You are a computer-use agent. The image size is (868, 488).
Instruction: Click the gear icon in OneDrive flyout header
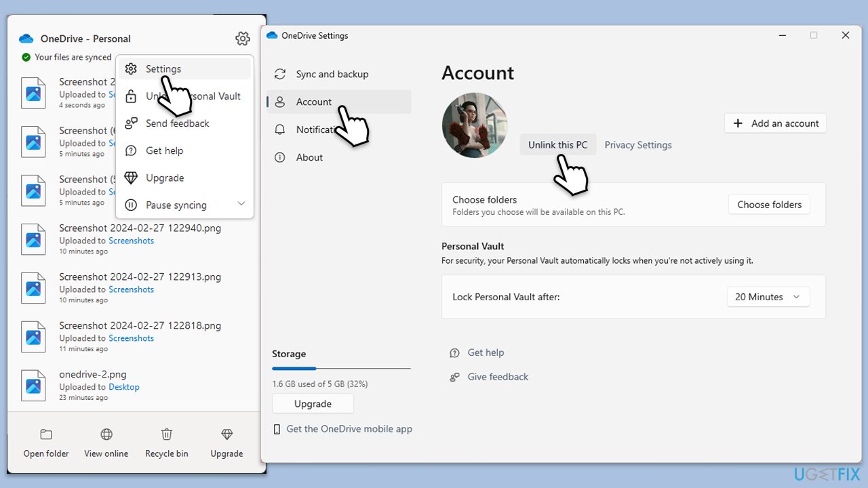[242, 39]
